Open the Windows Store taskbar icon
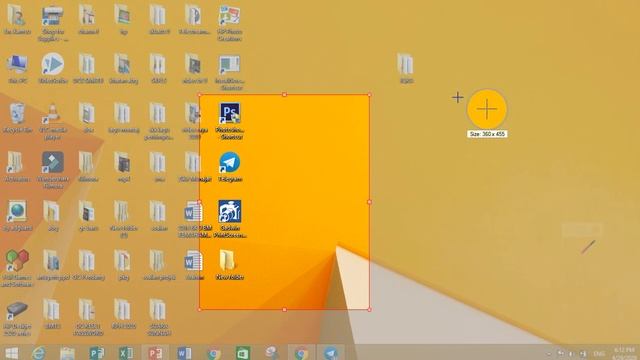 pyautogui.click(x=243, y=353)
